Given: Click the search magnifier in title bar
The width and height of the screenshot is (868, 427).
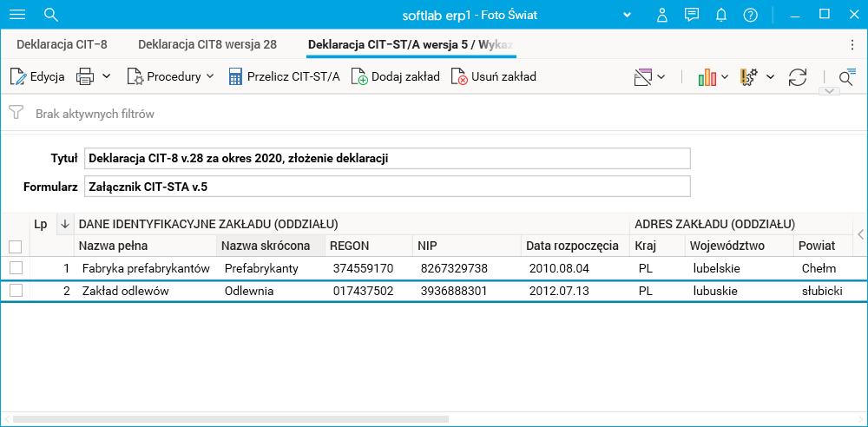Looking at the screenshot, I should coord(51,15).
